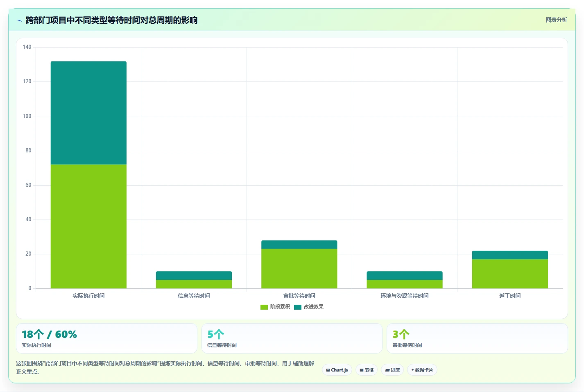Viewport: 584px width, 392px height.
Task: Click the 图表分析 label in the header
Action: (x=556, y=20)
